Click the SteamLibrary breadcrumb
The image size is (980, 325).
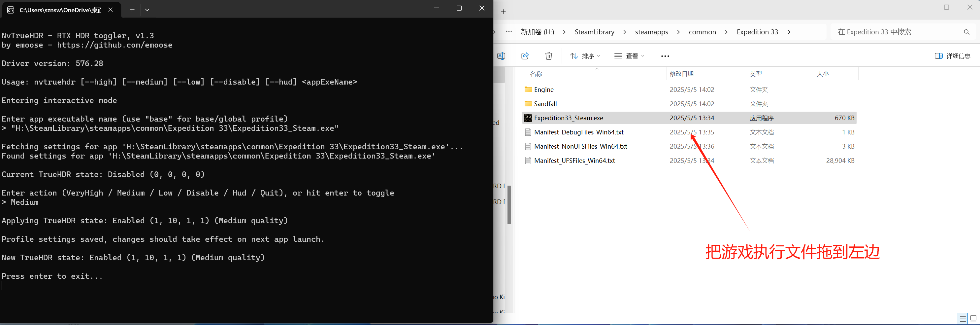[594, 32]
